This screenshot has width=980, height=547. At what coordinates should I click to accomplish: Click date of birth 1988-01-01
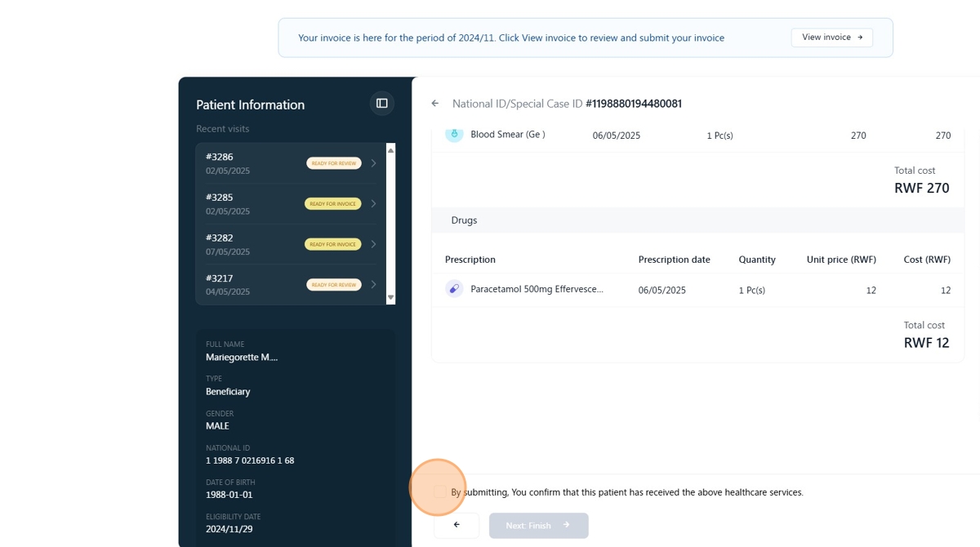point(229,495)
